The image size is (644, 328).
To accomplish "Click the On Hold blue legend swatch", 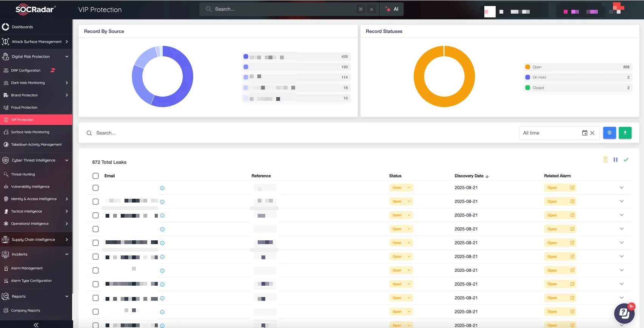I will click(527, 77).
